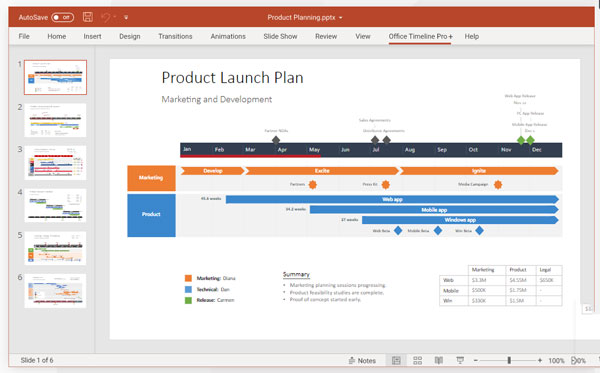Open the Product Planning.pptx title dropdown

341,18
